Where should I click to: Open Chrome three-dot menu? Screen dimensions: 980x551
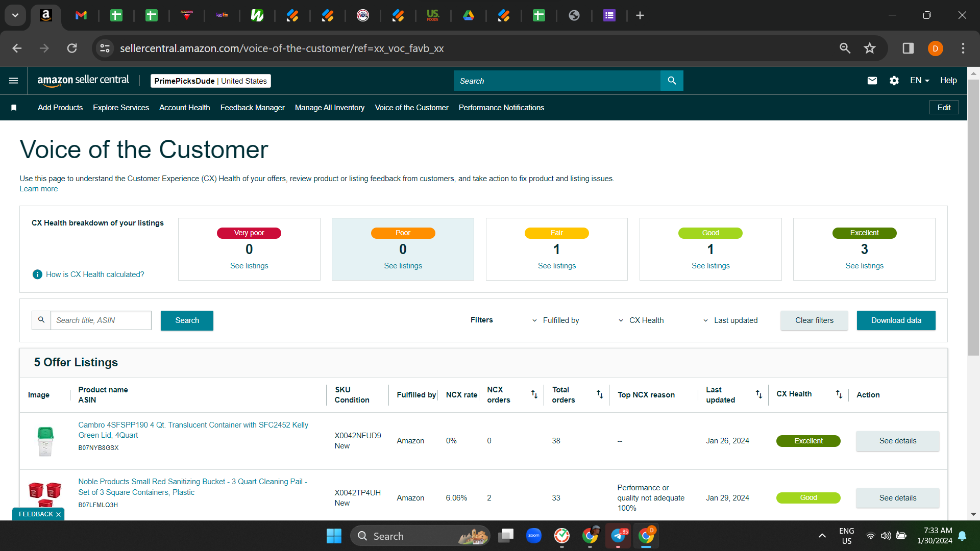[x=963, y=48]
